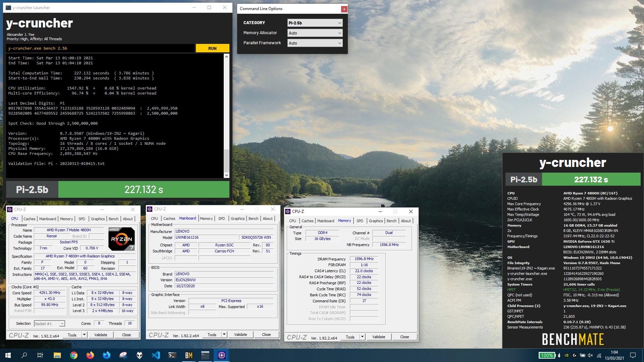644x362 pixels.
Task: Switch to Caches tab in CPU-Z CPU window
Action: (30, 219)
